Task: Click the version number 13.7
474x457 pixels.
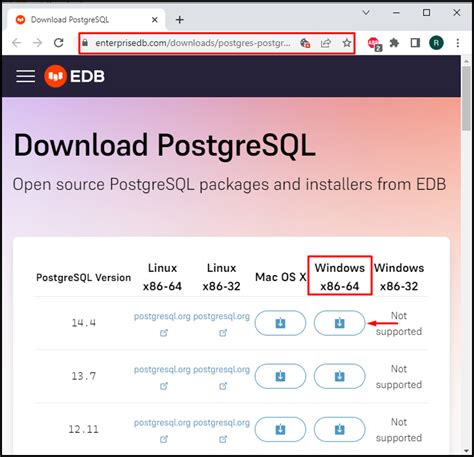Action: (x=83, y=376)
